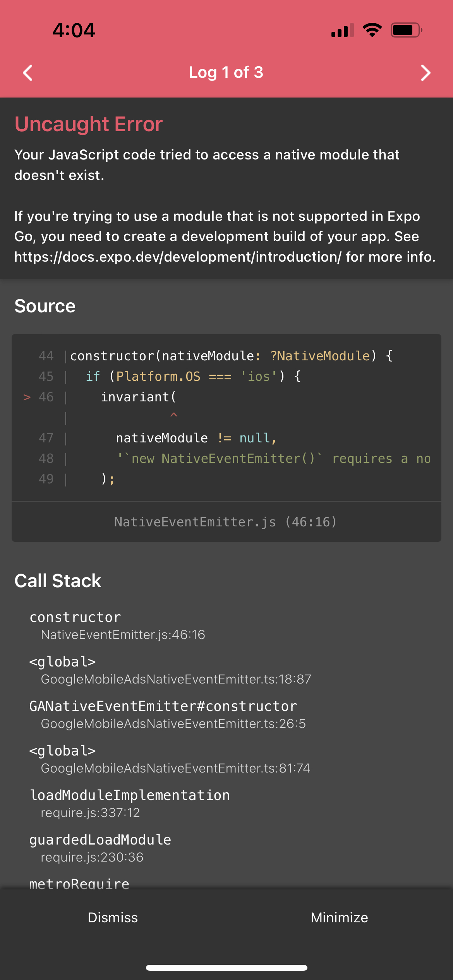Tap the 4:04 clock in status bar
453x980 pixels.
click(74, 30)
